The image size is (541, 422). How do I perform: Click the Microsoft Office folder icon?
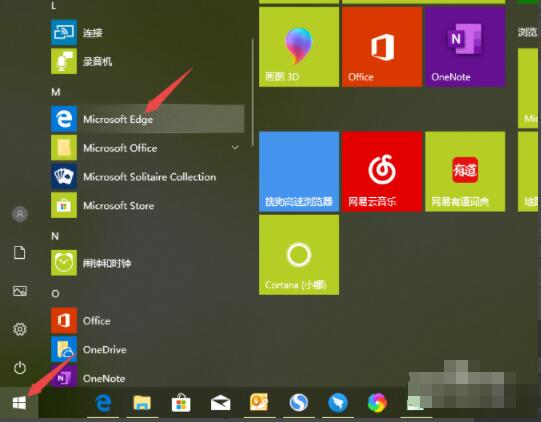point(64,148)
